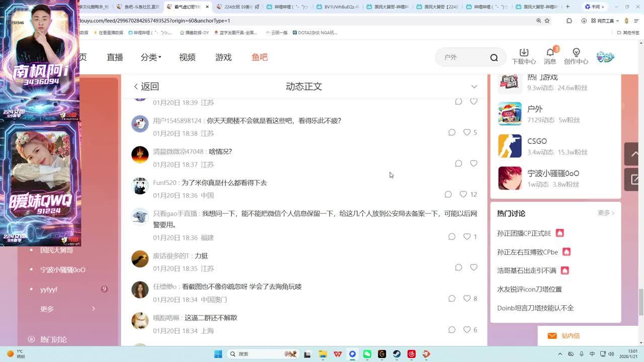This screenshot has height=362, width=644.
Task: Expand the 分类 dropdown in navigation
Action: 150,57
